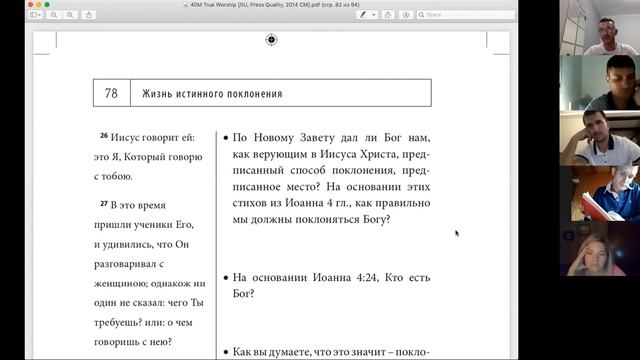Click the question 'На основании Иоанна 4:24'

click(x=331, y=285)
